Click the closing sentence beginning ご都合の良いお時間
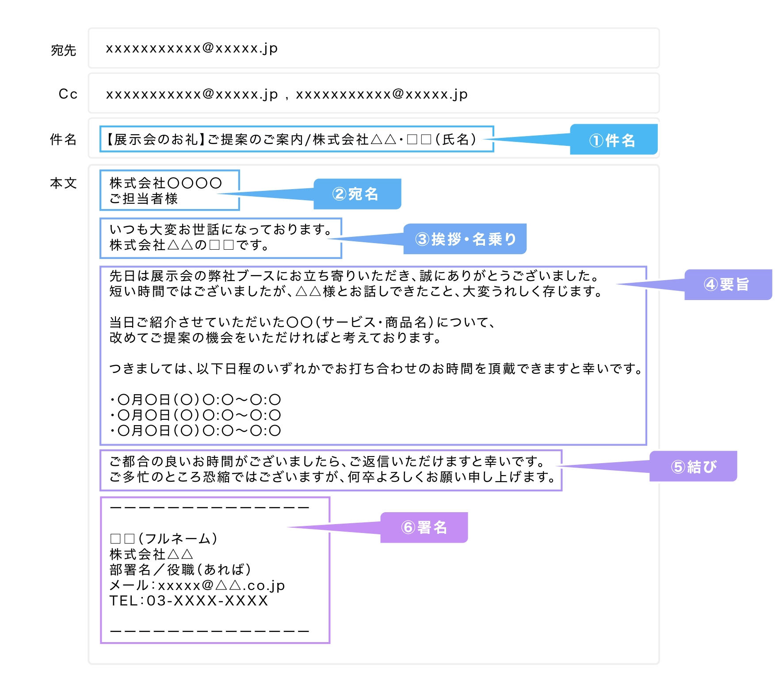Image resolution: width=783 pixels, height=700 pixels. pyautogui.click(x=327, y=462)
